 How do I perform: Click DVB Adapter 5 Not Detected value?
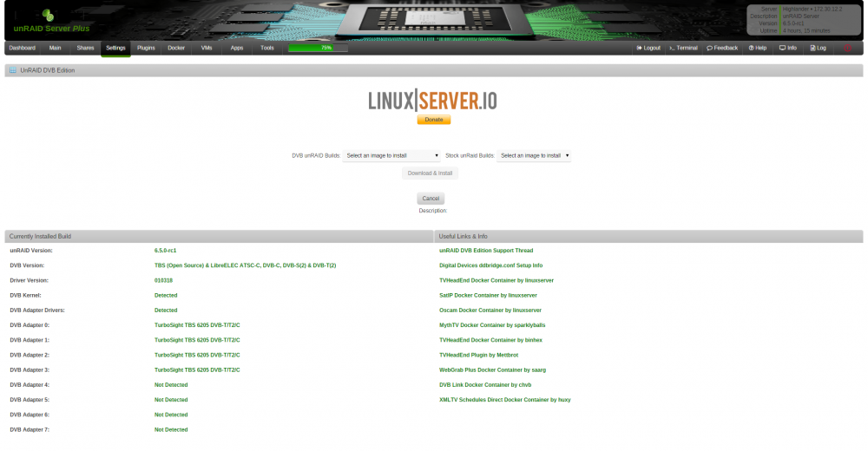171,400
